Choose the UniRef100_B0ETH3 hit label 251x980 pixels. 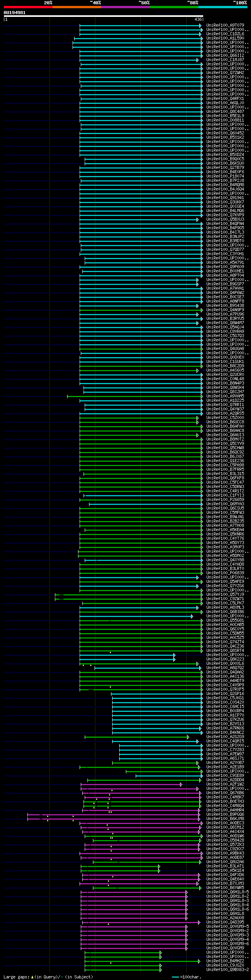click(x=225, y=802)
